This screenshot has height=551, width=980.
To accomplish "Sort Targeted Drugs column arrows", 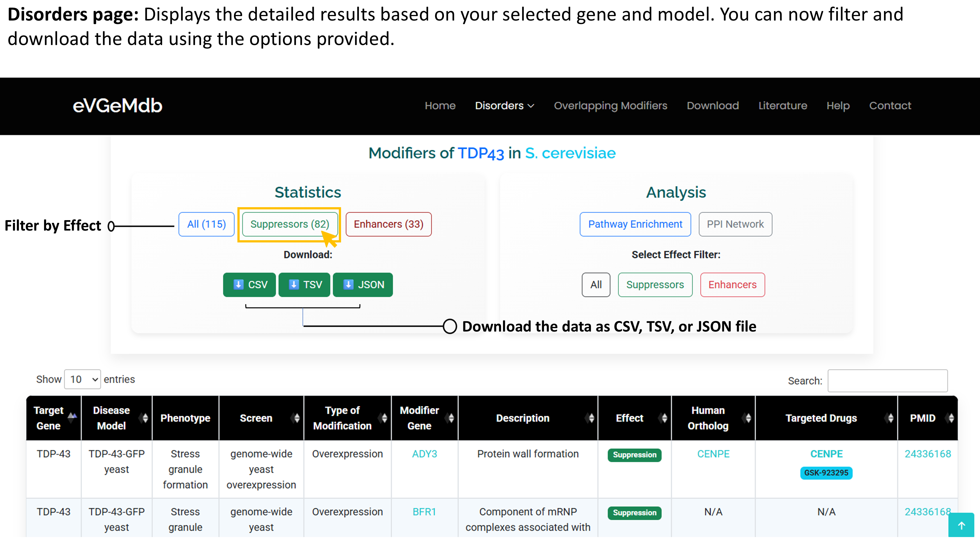I will 890,418.
